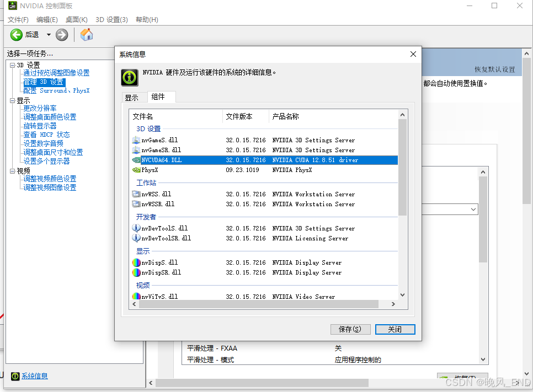Viewport: 533px width, 392px height.
Task: Click 恢复默认设置 in the header
Action: tap(494, 69)
